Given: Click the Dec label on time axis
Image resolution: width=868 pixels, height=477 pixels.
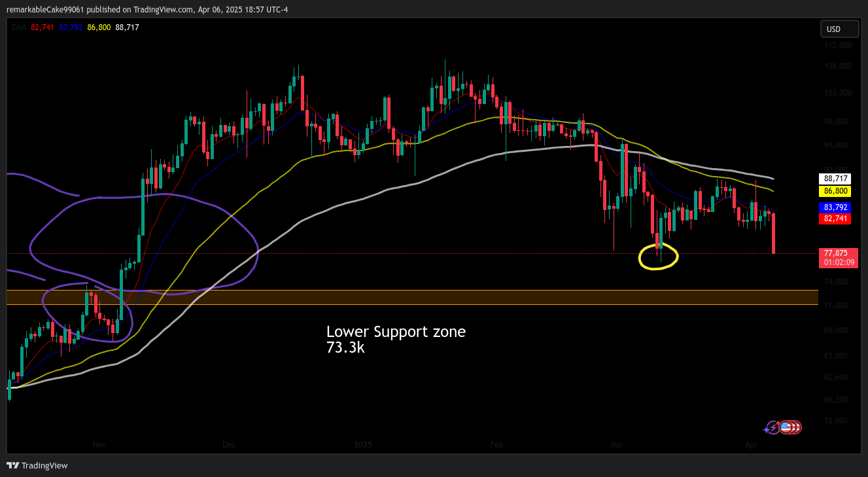Looking at the screenshot, I should tap(228, 445).
